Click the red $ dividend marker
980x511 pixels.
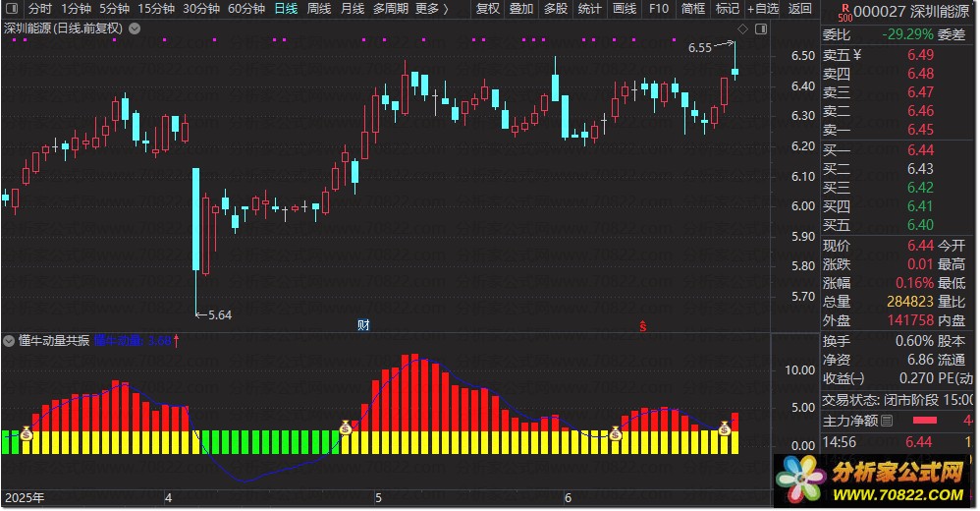(x=642, y=326)
